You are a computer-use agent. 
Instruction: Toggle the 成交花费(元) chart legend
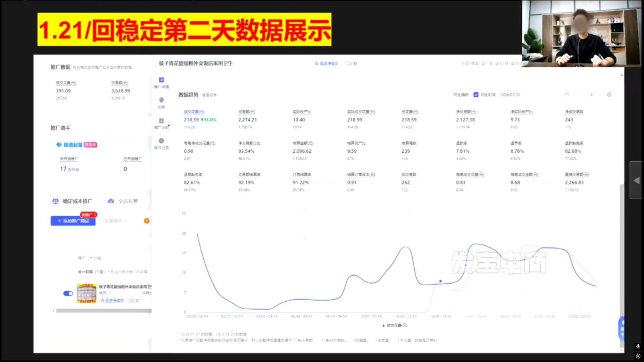[x=395, y=325]
